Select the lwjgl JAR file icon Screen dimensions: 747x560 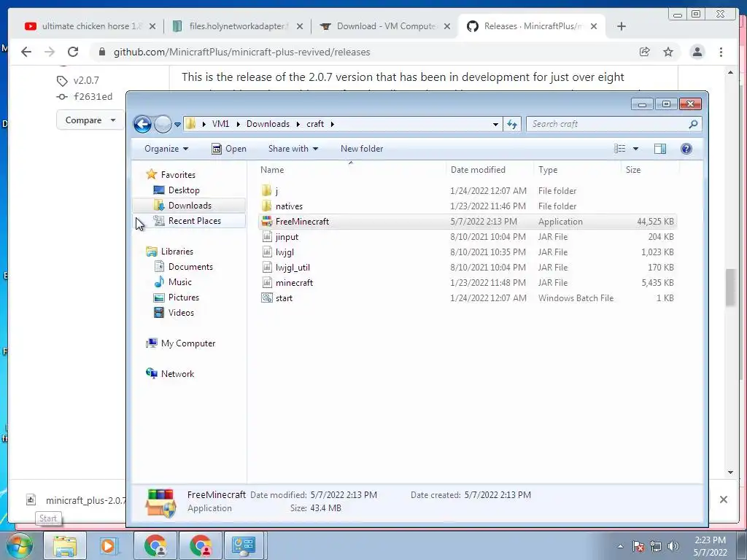tap(267, 252)
